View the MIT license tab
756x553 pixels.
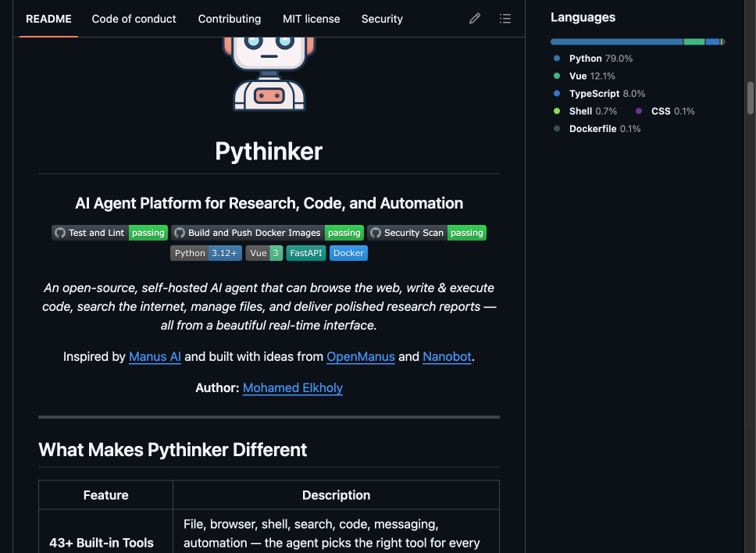point(311,18)
